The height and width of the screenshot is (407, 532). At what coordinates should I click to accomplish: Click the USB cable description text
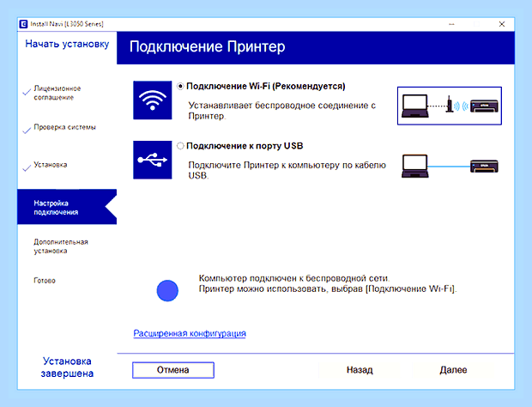point(287,170)
